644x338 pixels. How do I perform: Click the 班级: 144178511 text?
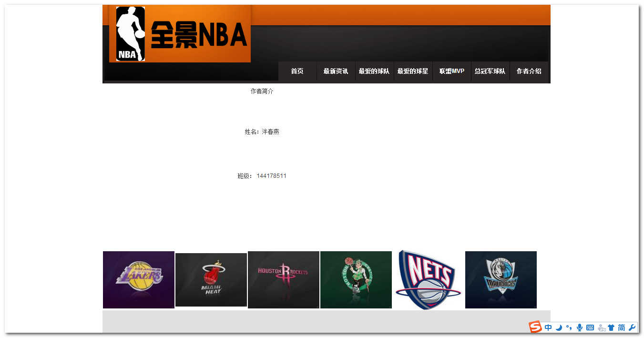pos(262,176)
